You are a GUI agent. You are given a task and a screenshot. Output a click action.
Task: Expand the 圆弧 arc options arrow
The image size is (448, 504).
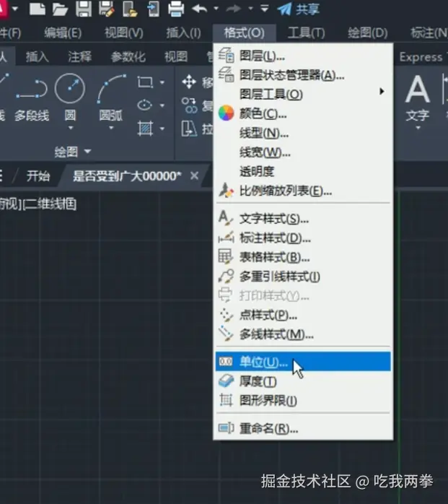pos(111,128)
